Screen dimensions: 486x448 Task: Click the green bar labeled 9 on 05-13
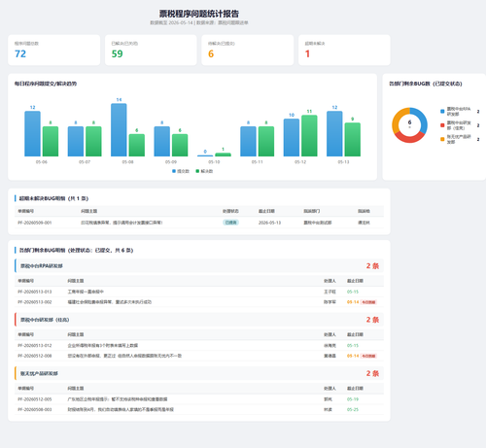pyautogui.click(x=353, y=140)
